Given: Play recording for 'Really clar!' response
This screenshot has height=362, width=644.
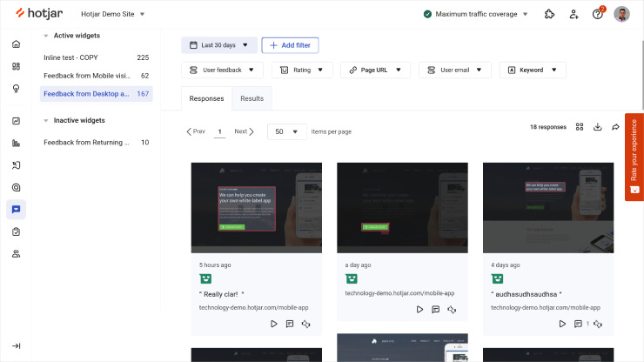Looking at the screenshot, I should [273, 324].
